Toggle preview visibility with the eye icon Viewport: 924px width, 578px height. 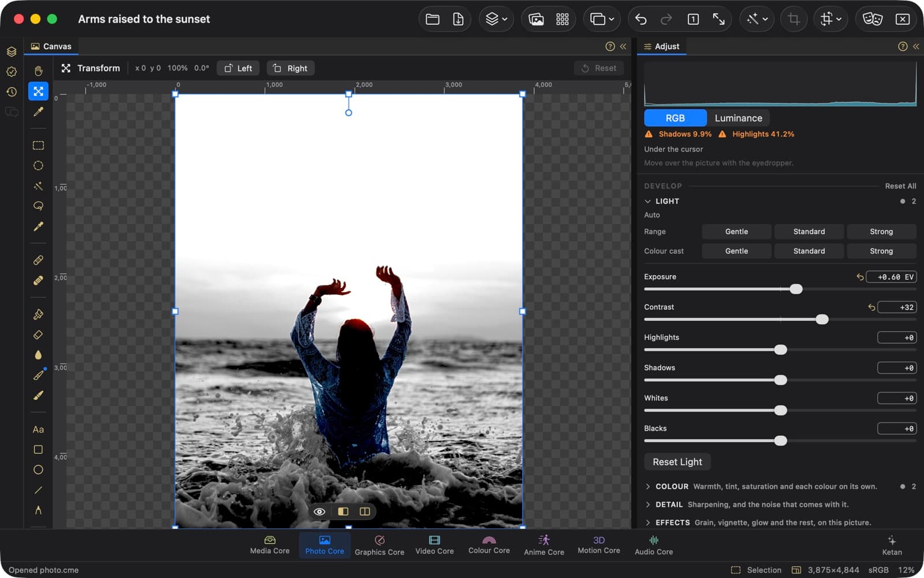coord(319,512)
